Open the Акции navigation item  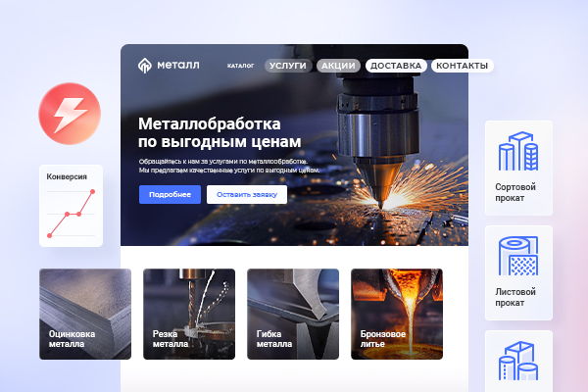pyautogui.click(x=338, y=66)
